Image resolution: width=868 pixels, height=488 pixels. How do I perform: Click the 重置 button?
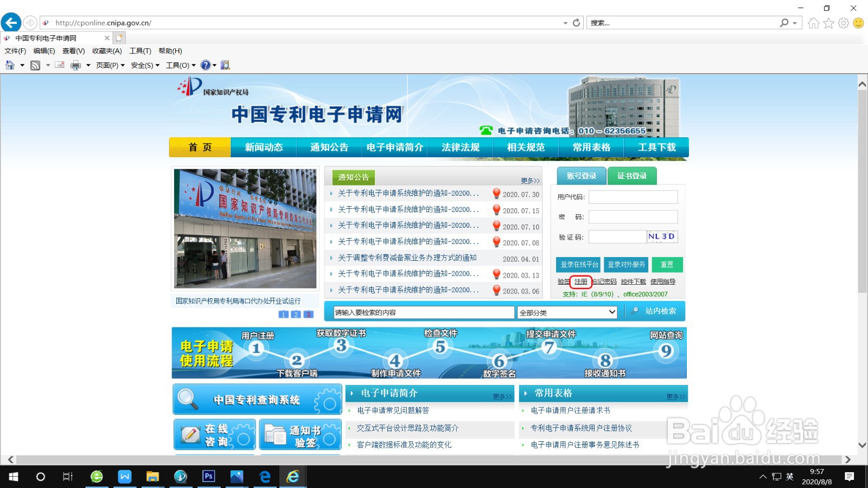pos(667,265)
